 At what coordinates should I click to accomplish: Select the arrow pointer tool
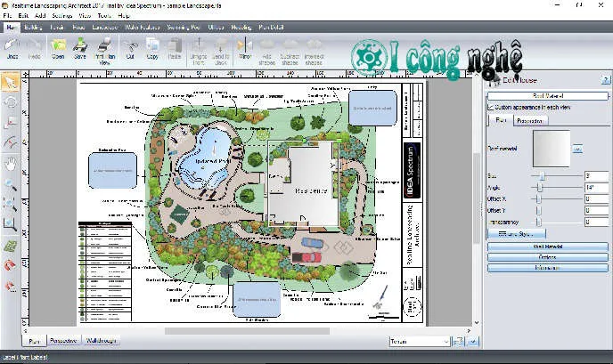(10, 82)
